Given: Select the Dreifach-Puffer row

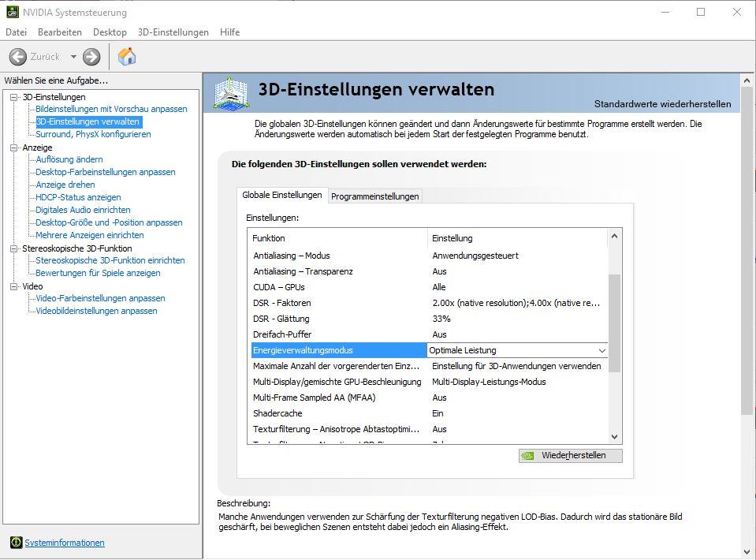Looking at the screenshot, I should click(x=429, y=334).
